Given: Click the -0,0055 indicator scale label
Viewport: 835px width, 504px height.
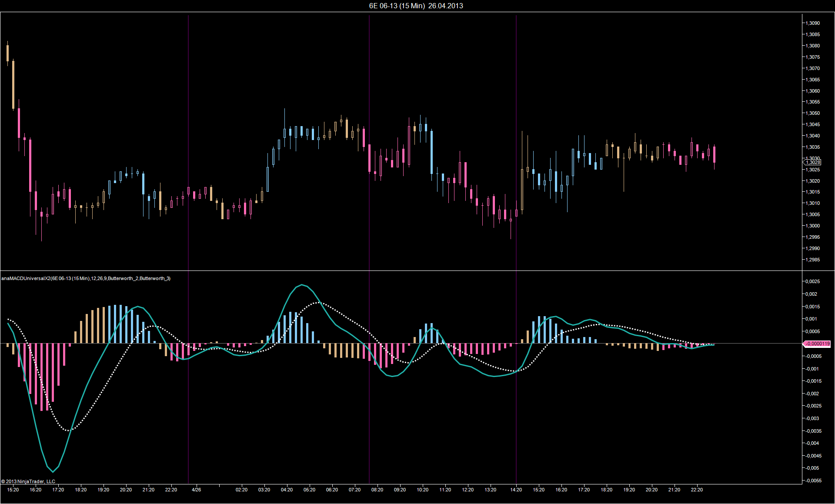Looking at the screenshot, I should 812,481.
